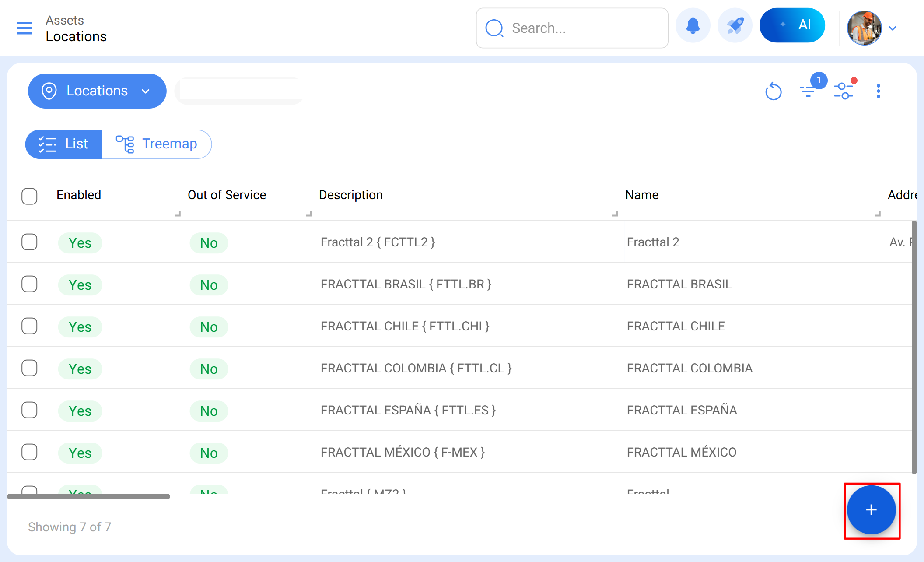Tick the FRACTTAL MÉXICO row checkbox
Screen dimensions: 924x562
(29, 452)
